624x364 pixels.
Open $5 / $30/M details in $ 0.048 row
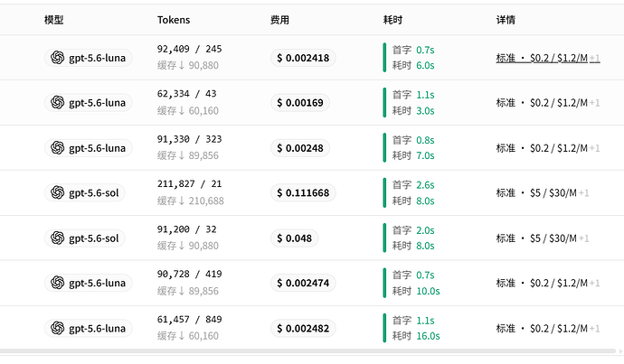pos(543,238)
